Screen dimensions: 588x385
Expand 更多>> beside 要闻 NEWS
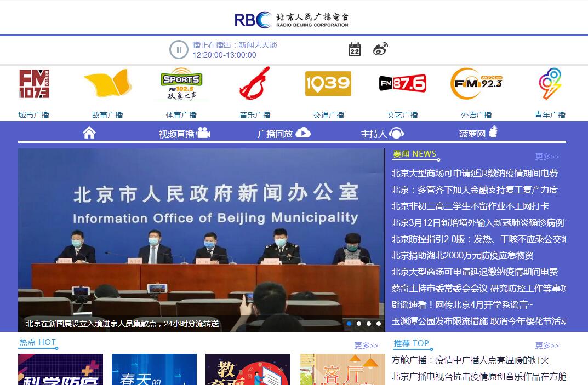[x=547, y=157]
